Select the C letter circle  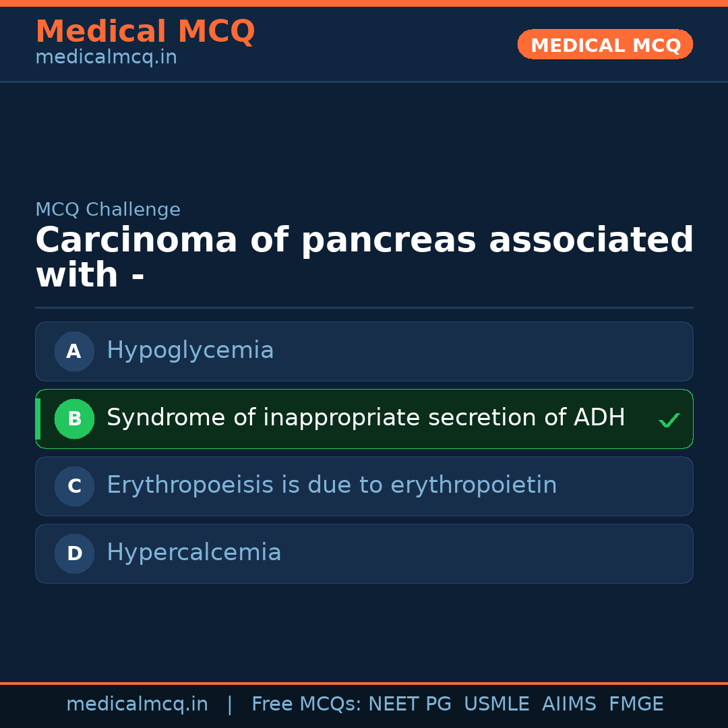[74, 486]
